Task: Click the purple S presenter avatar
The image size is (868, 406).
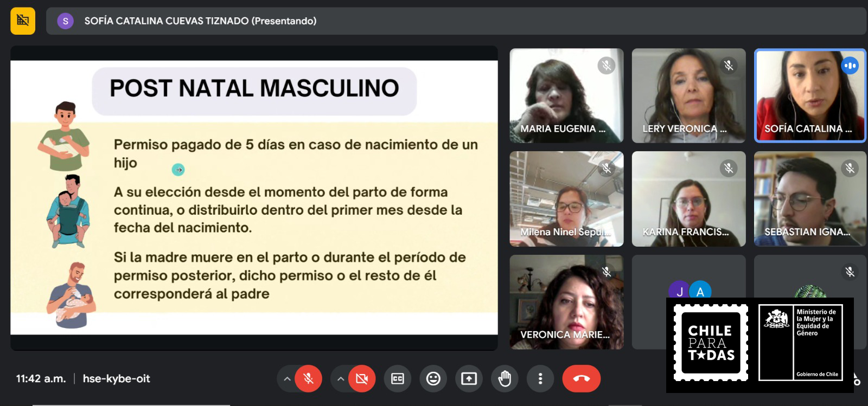Action: 66,21
